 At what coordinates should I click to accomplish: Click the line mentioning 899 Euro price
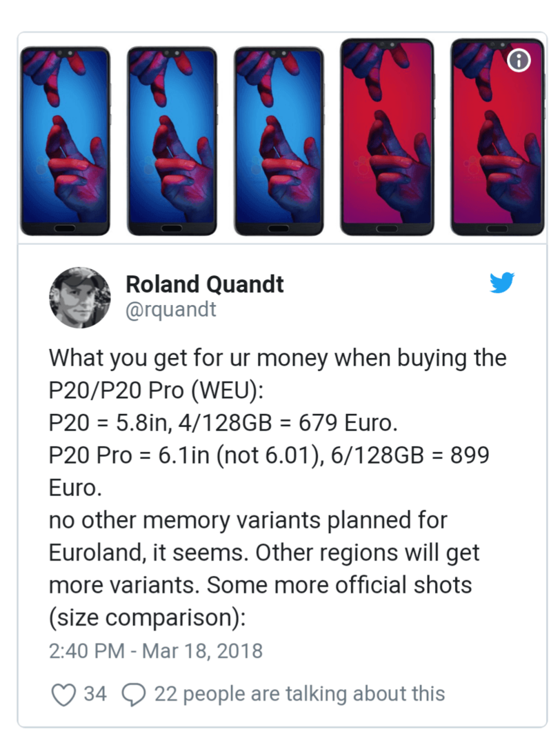(269, 455)
